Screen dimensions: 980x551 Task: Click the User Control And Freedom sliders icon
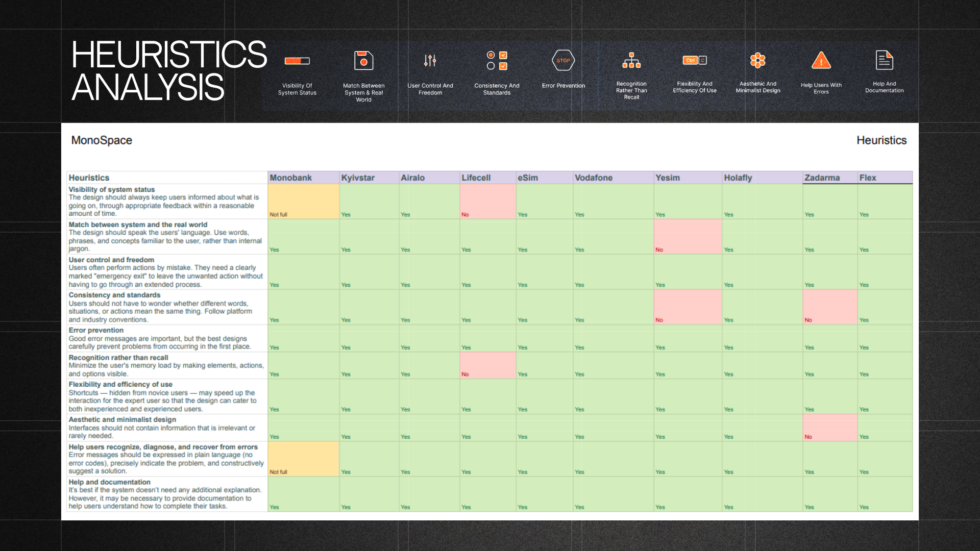[x=430, y=61]
